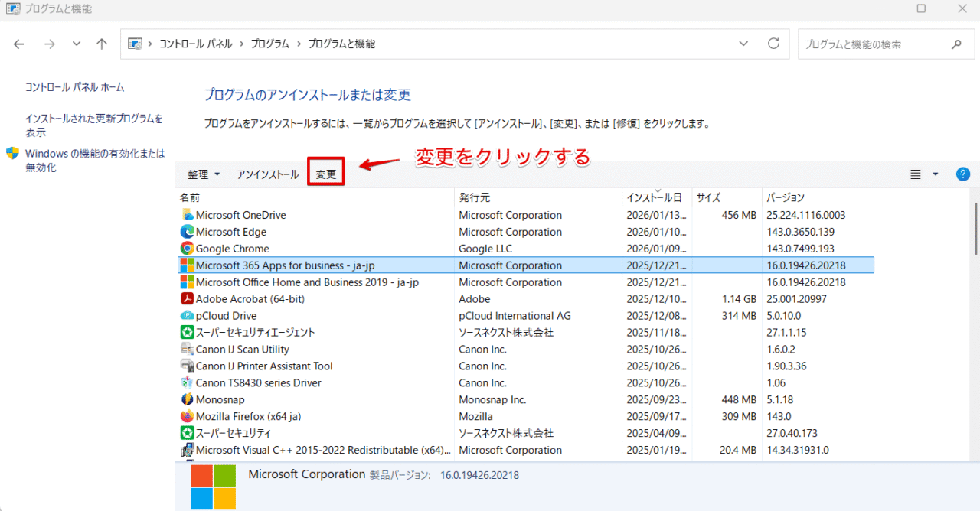Refresh the Programs and Features list
The height and width of the screenshot is (511, 980).
tap(773, 44)
